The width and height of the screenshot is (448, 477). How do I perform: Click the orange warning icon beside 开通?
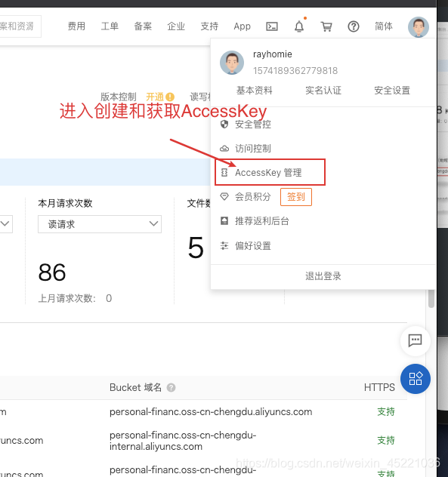coord(170,97)
